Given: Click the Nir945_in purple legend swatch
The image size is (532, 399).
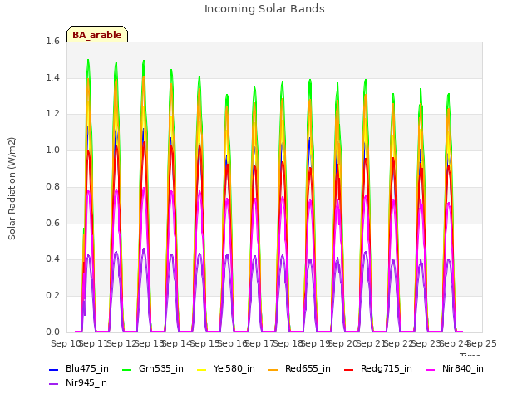Looking at the screenshot, I should [x=53, y=384].
